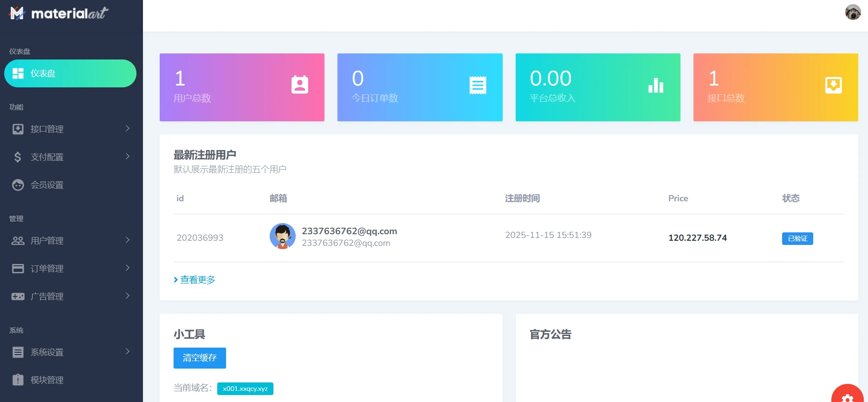Viewport: 868px width, 402px height.
Task: Click the 仪表盘 grid icon
Action: pos(18,73)
